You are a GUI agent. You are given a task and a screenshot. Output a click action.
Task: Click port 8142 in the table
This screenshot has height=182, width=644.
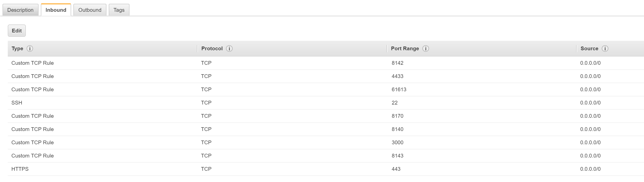coord(398,63)
